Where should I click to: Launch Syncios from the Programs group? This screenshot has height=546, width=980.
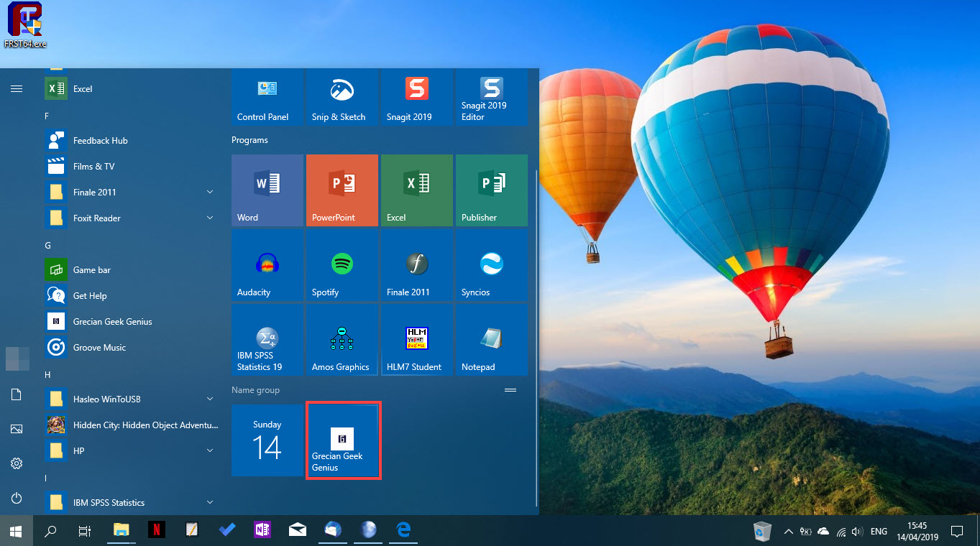point(491,264)
